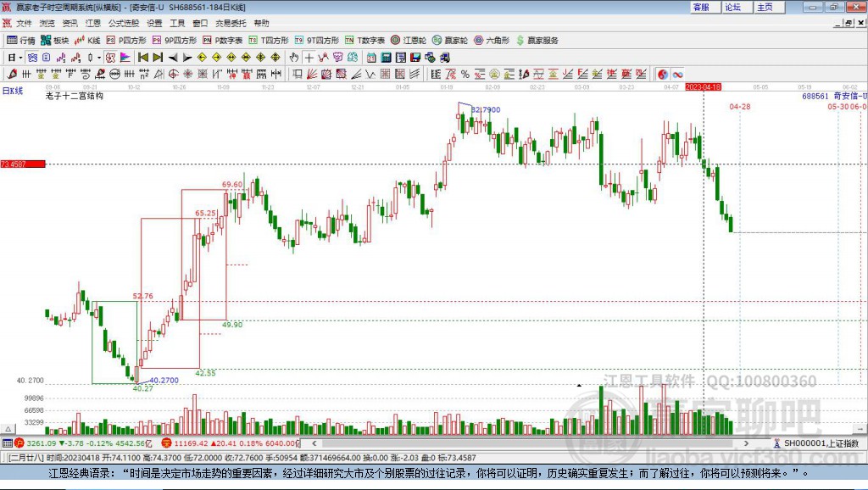Select the hand pan tool
Screen dimensions: 868x490
(294, 57)
